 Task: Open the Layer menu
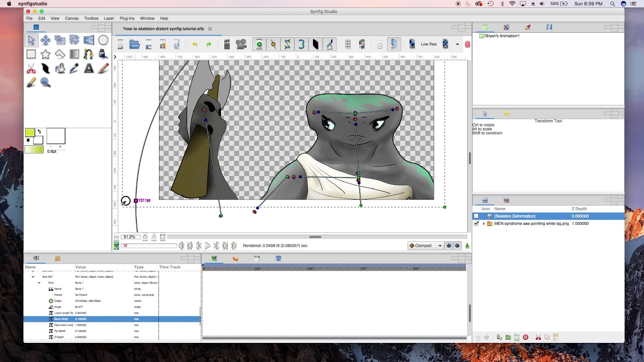click(x=109, y=18)
